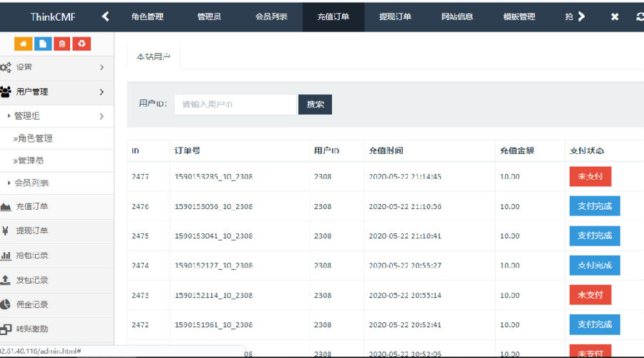This screenshot has width=644, height=358.
Task: Click the gears icon beside 设置
Action: click(6, 67)
